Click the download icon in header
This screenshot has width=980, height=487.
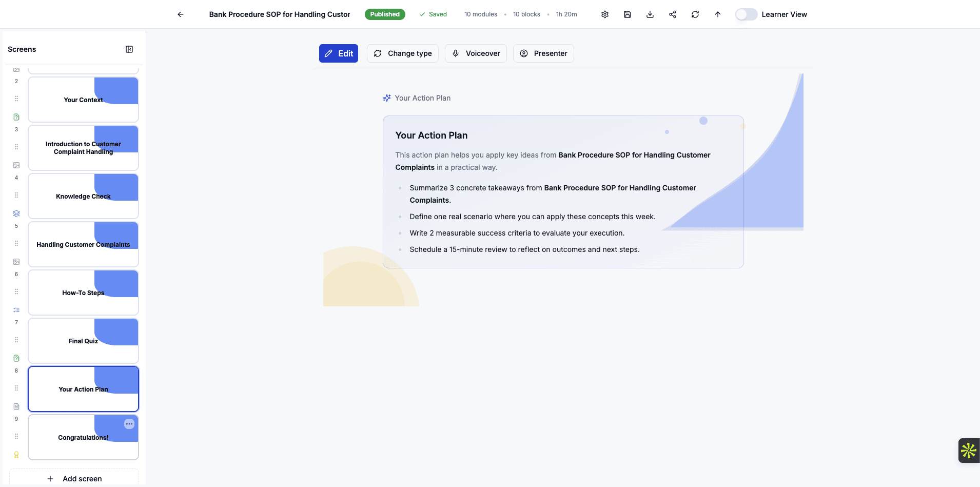tap(650, 14)
